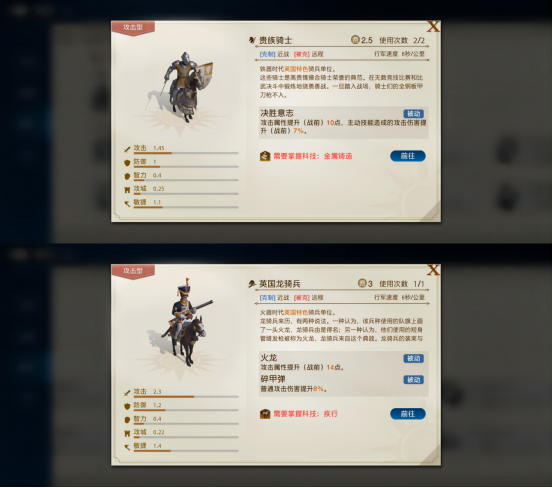The image size is (553, 488).
Task: Click the cavalry horse icon next to 贵族骑士
Action: 252,40
